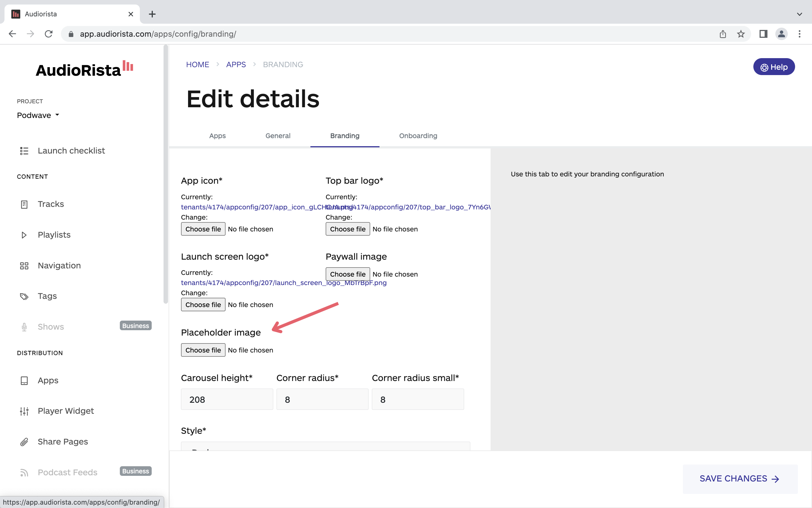Viewport: 812px width, 508px height.
Task: Click the Help button
Action: click(774, 67)
